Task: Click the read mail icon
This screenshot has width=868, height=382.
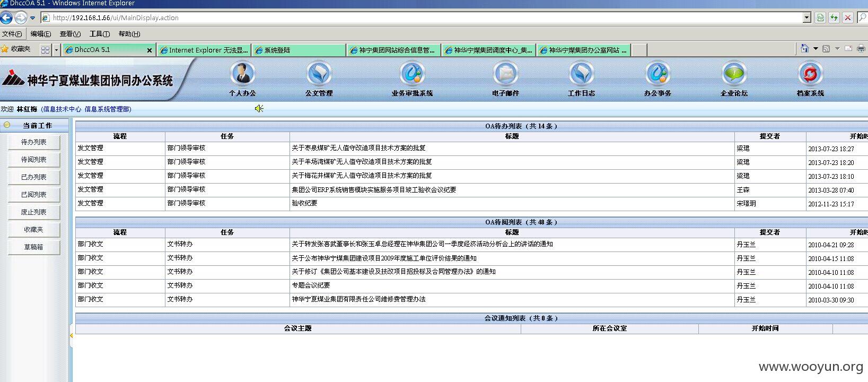Action: (x=848, y=48)
